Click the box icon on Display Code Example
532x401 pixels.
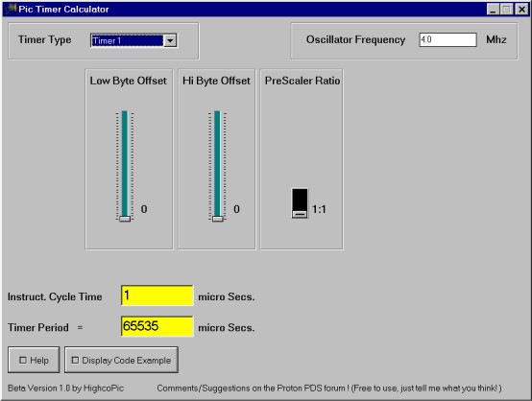[75, 360]
